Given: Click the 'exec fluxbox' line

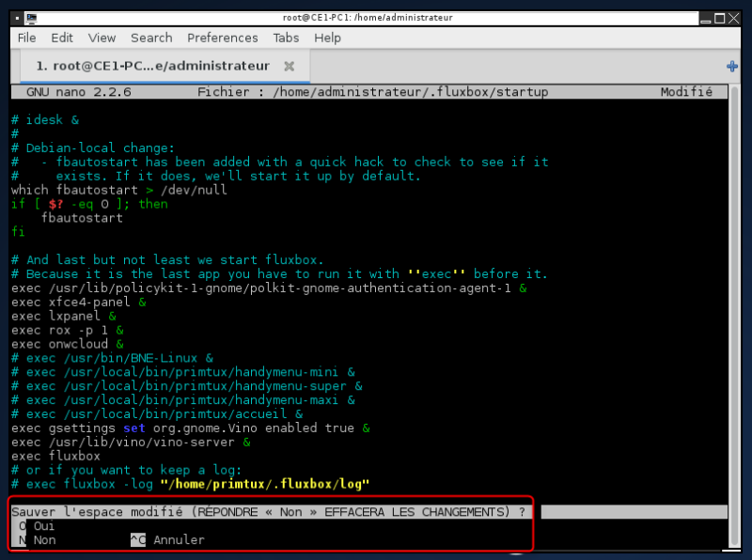Looking at the screenshot, I should point(56,456).
